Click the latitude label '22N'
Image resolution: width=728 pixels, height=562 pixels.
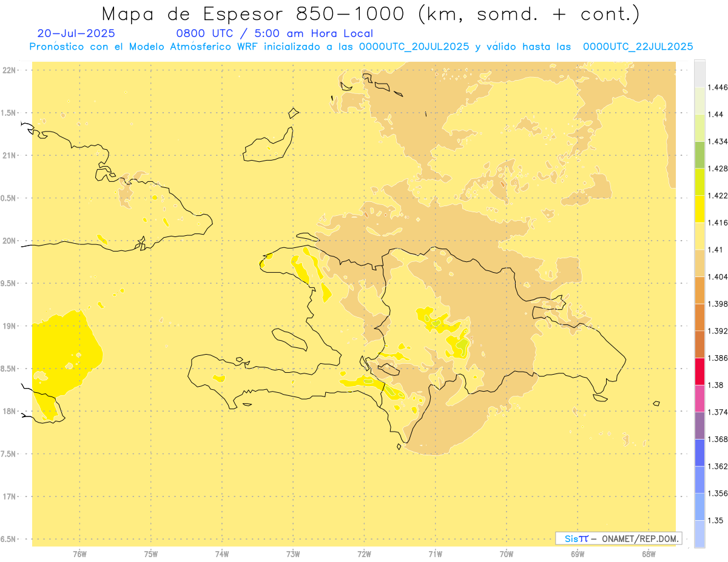click(x=9, y=70)
